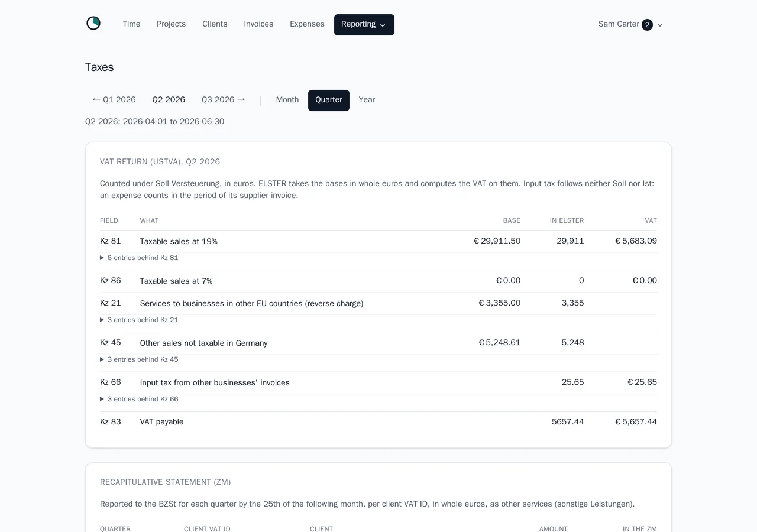Screen dimensions: 757x532
Task: Expand 3 entries behind Kz 66
Action: 139,400
